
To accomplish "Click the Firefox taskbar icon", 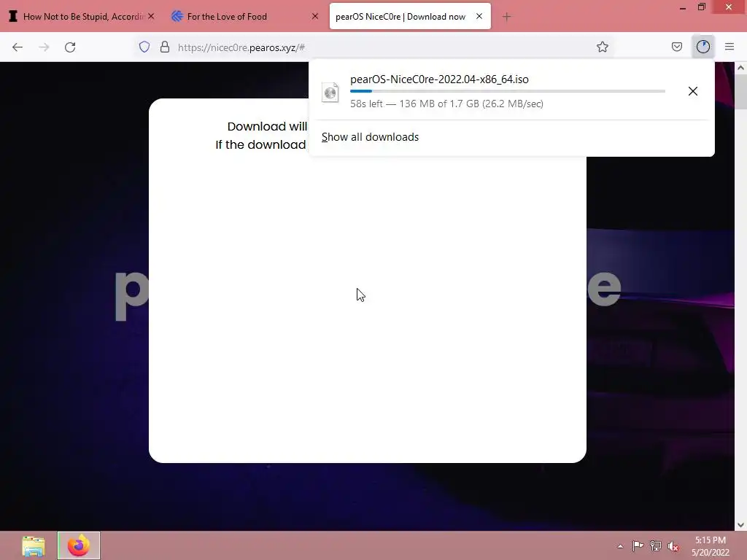I will click(x=79, y=545).
